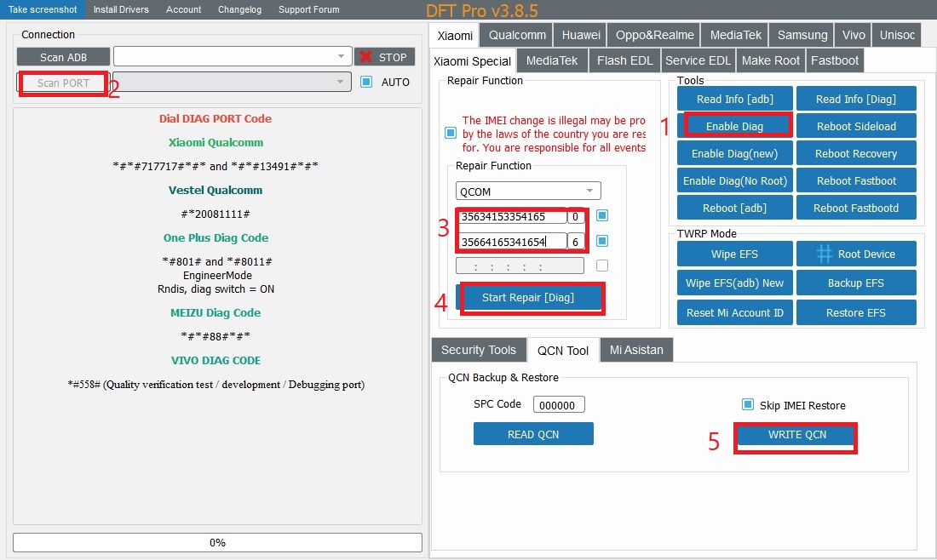Toggle Skip IMEI Restore checkbox
The height and width of the screenshot is (560, 937).
pos(748,404)
